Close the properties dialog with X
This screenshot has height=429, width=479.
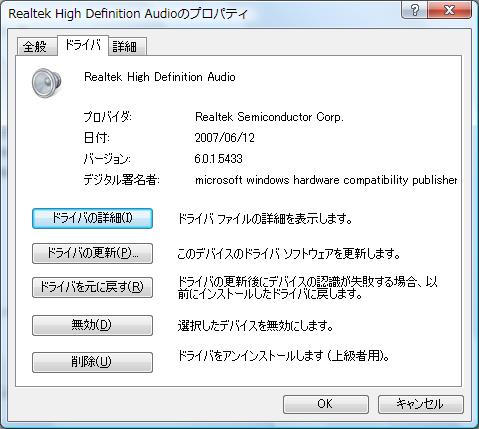(x=450, y=11)
